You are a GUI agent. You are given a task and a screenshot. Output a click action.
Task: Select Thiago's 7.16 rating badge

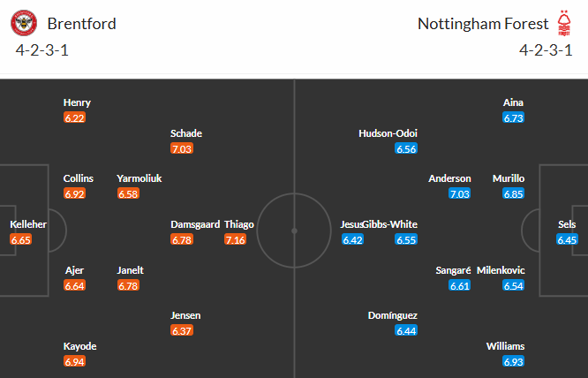[235, 239]
